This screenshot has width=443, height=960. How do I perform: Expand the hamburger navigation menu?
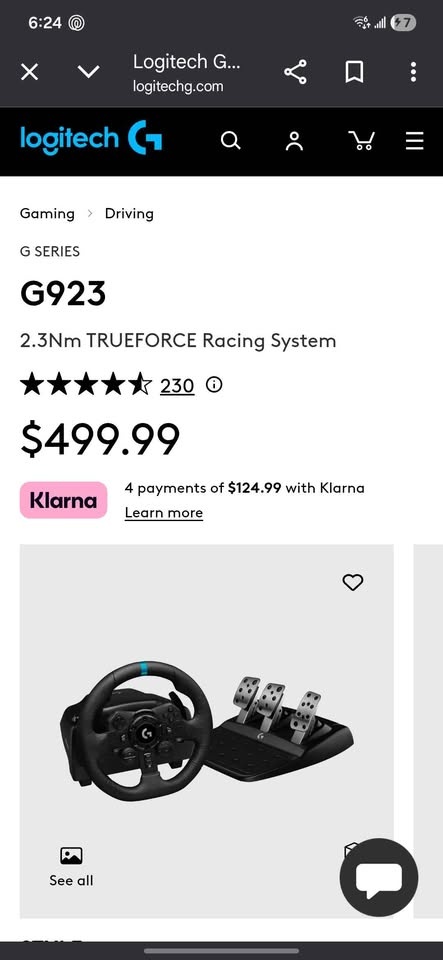click(x=414, y=141)
